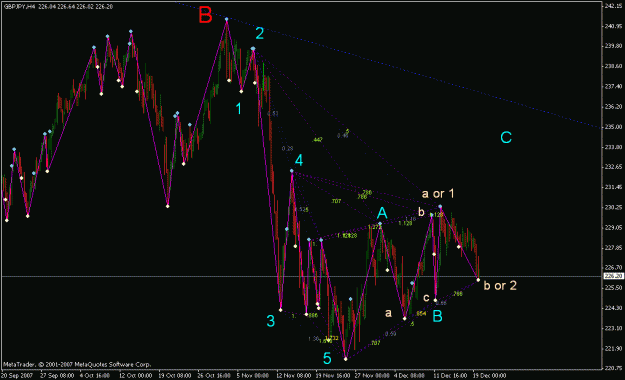Viewport: 625px width, 380px height.
Task: Click the date label 20 Sep 2007
Action: pyautogui.click(x=17, y=375)
